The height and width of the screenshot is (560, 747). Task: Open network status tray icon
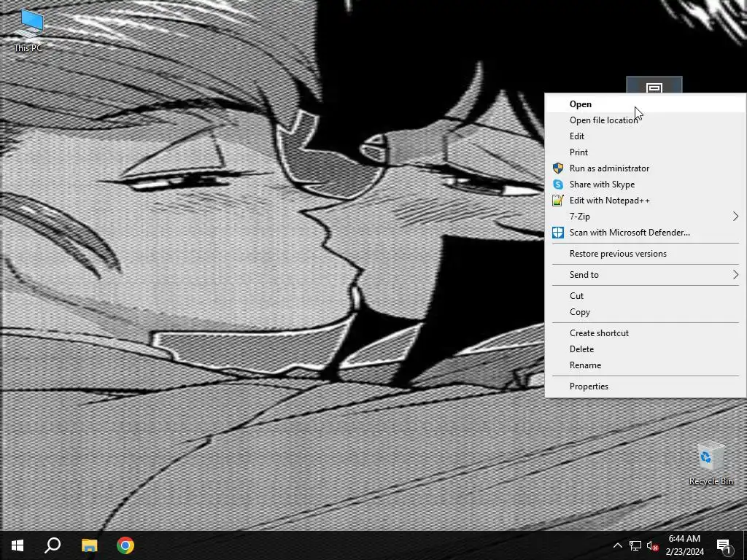coord(635,545)
